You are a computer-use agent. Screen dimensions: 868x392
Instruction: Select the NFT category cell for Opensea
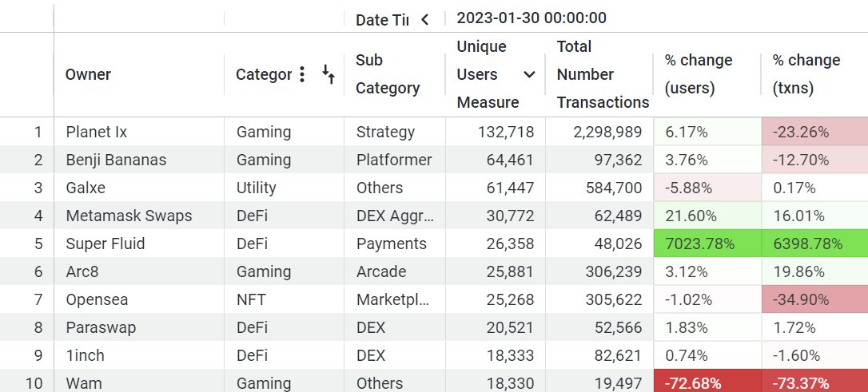pos(284,299)
